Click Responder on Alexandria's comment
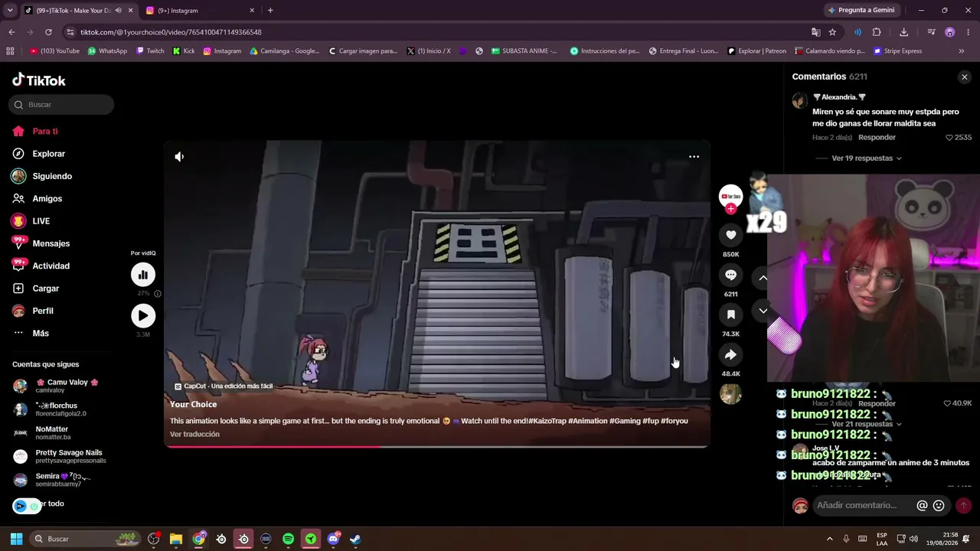The width and height of the screenshot is (980, 551). point(877,138)
